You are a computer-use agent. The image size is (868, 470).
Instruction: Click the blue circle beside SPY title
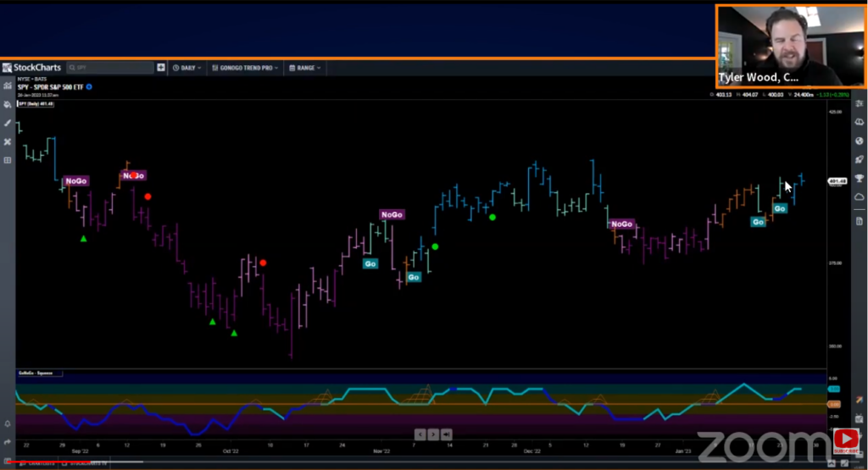point(89,87)
